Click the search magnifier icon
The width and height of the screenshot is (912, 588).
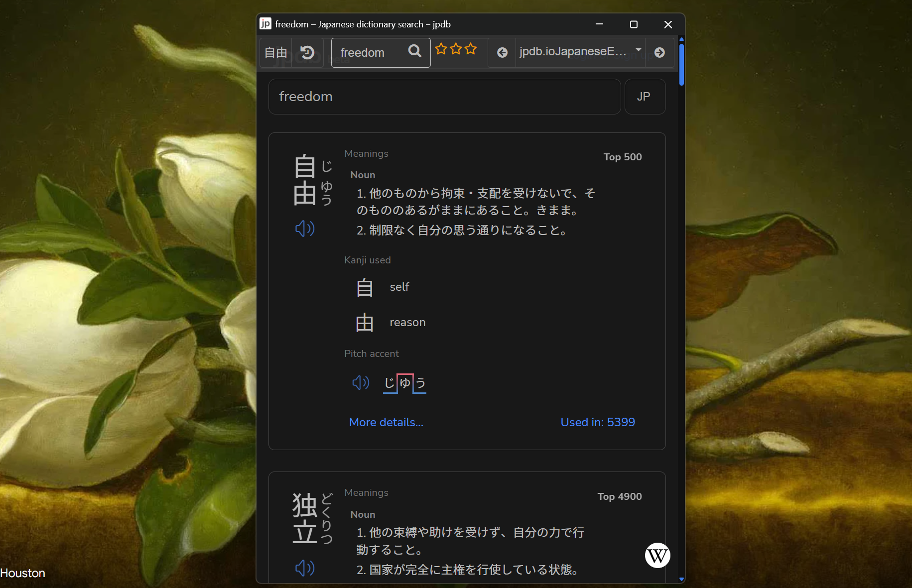pyautogui.click(x=414, y=51)
